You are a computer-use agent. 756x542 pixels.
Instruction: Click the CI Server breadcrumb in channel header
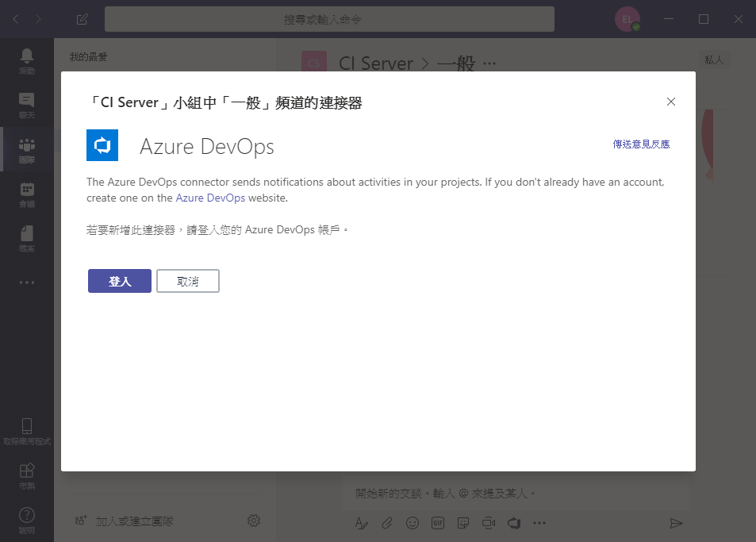pos(376,63)
